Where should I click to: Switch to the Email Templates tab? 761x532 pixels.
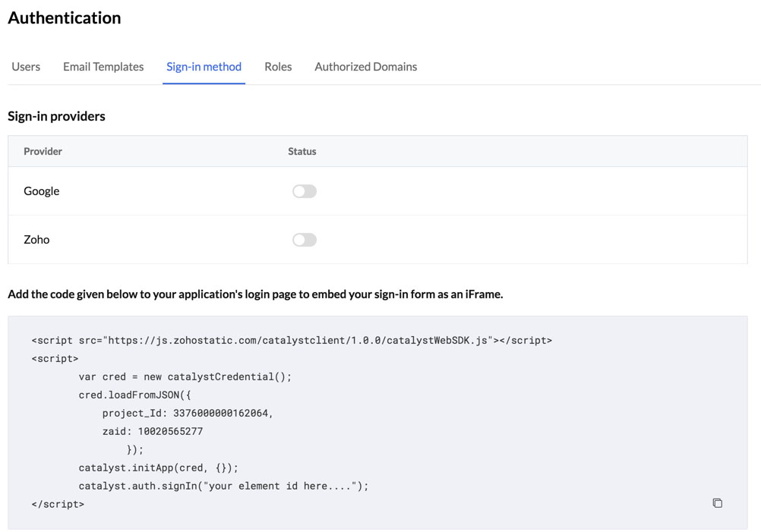pyautogui.click(x=103, y=67)
